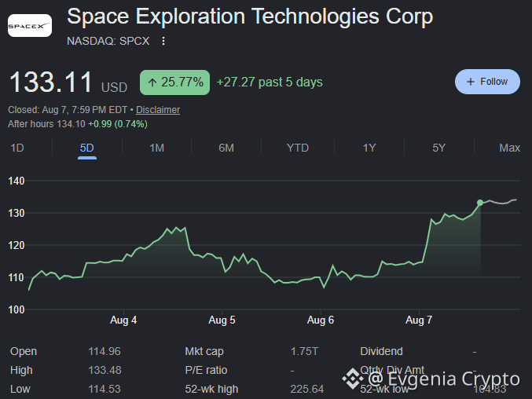Click the 140 y-axis label
532x399 pixels.
[17, 181]
